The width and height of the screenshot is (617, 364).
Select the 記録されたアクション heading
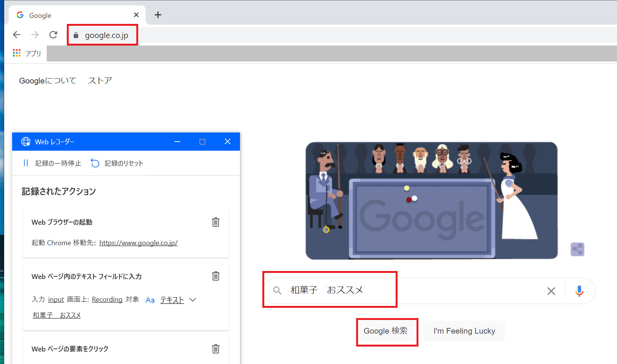point(59,191)
